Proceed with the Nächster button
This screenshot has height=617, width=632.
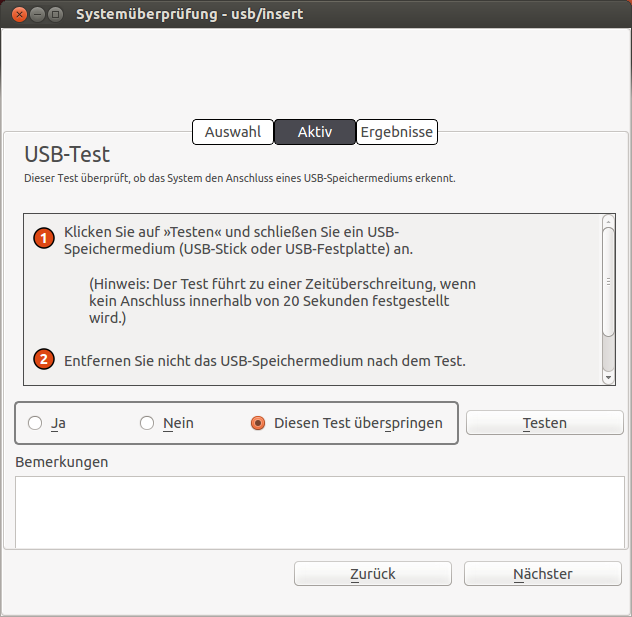(x=542, y=574)
